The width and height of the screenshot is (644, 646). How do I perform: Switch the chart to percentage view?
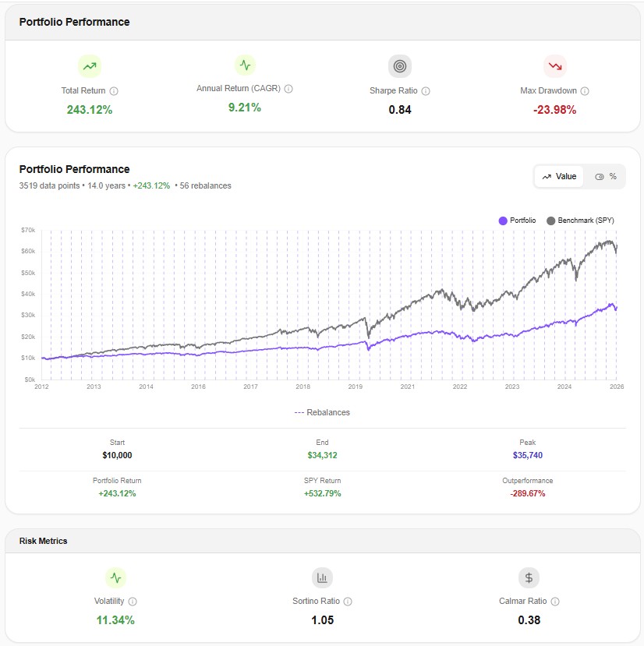608,176
